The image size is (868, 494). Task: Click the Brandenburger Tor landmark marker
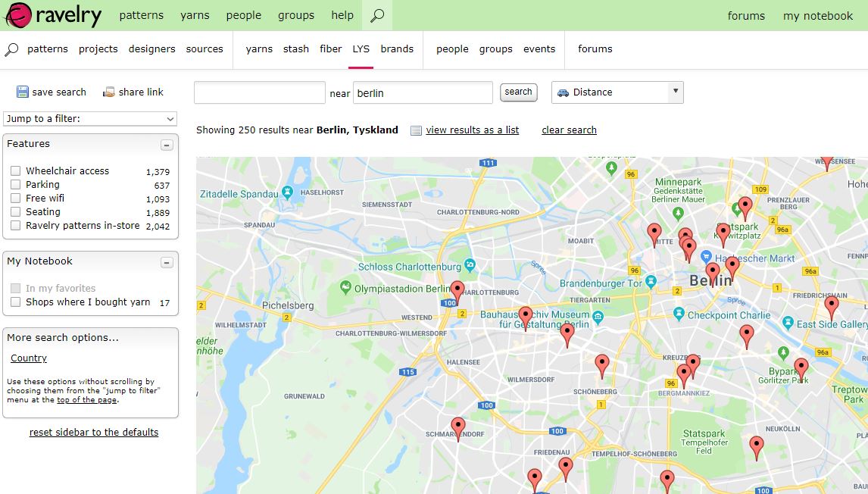[x=651, y=281]
